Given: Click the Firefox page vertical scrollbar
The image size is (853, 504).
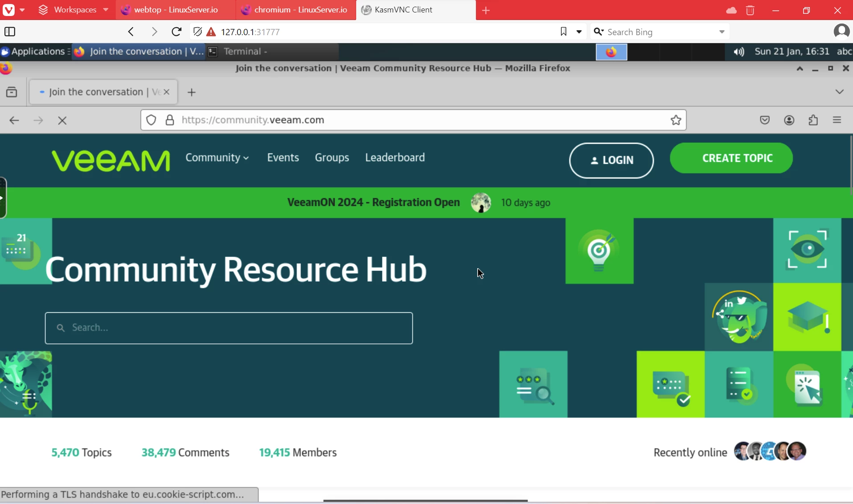Looking at the screenshot, I should coord(851,165).
